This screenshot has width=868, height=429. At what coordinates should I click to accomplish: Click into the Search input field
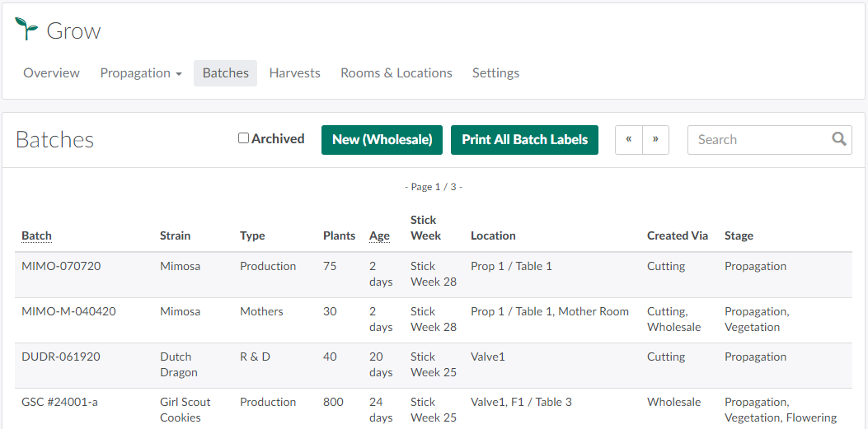pyautogui.click(x=758, y=139)
